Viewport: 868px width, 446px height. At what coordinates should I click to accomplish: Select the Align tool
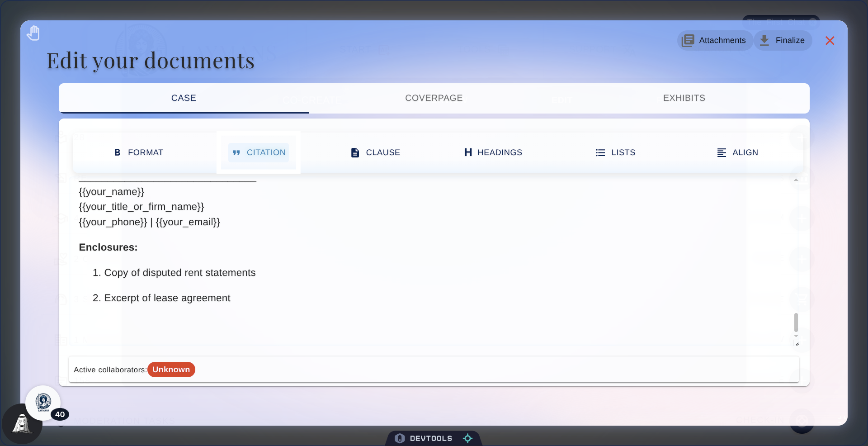[737, 152]
